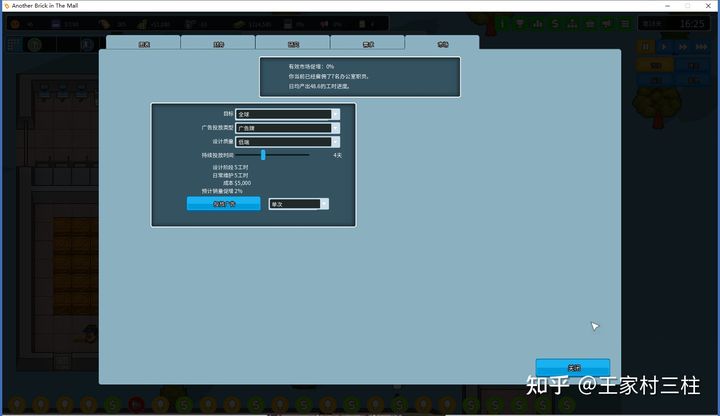
Task: Select the first tab in the dialog
Action: pyautogui.click(x=143, y=43)
